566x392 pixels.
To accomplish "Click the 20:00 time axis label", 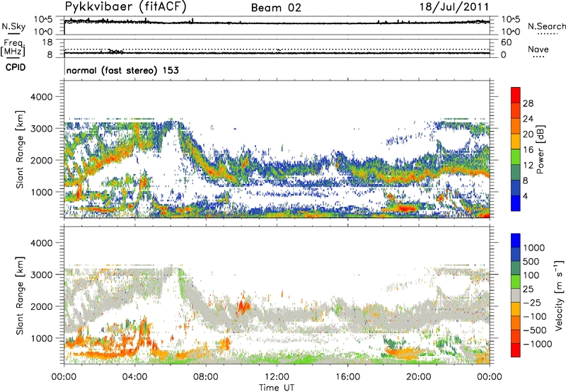I will pyautogui.click(x=419, y=377).
